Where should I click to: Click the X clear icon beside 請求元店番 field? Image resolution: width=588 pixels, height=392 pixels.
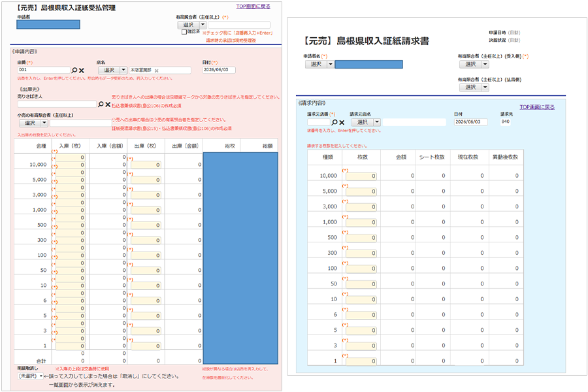(342, 123)
